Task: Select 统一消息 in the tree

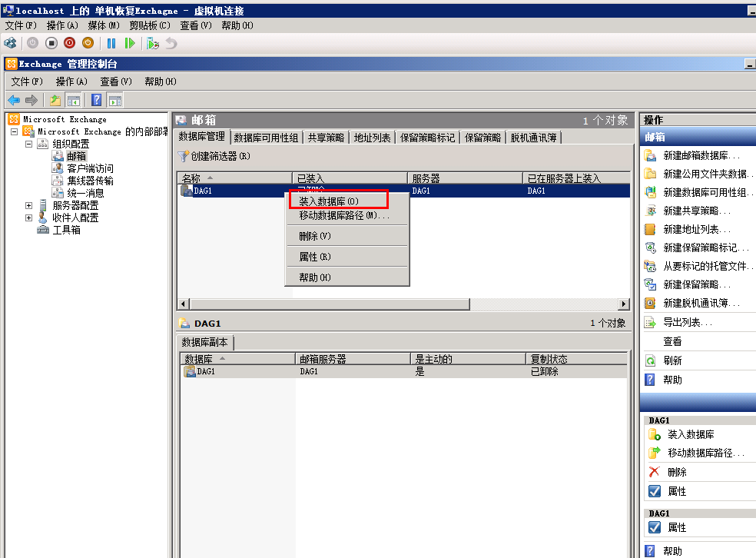Action: point(85,193)
